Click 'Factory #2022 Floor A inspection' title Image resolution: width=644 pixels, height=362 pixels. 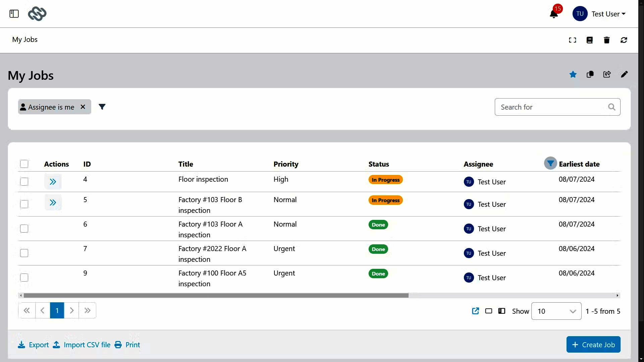point(212,254)
